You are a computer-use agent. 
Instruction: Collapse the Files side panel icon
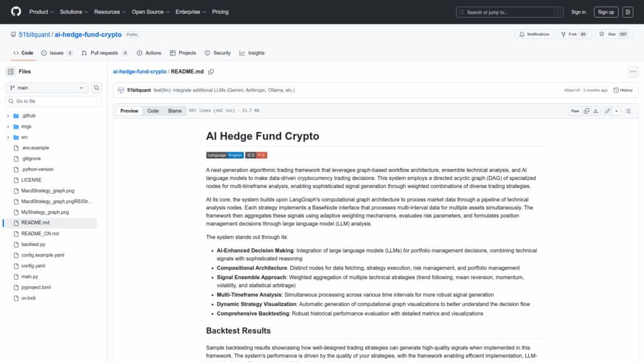[x=11, y=72]
